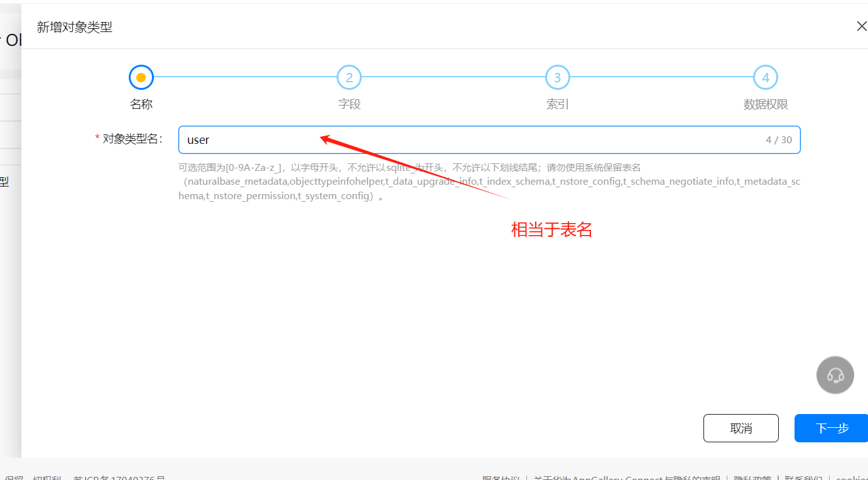868x480 pixels.
Task: Click the 名称 step label
Action: click(x=141, y=104)
